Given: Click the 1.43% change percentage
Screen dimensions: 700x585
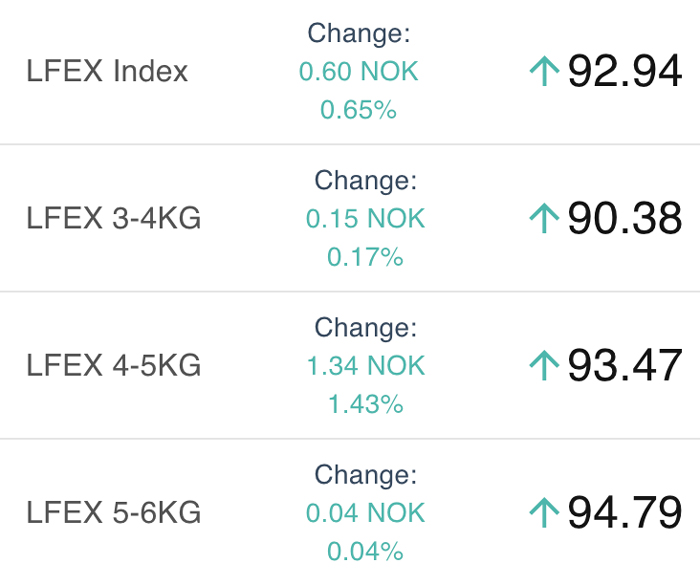Looking at the screenshot, I should [366, 404].
